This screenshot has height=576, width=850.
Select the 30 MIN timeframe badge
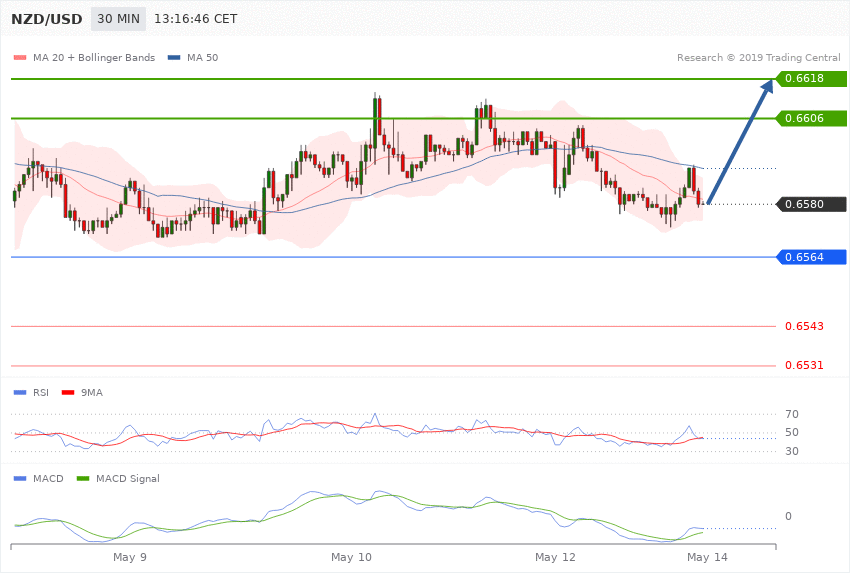tap(118, 19)
